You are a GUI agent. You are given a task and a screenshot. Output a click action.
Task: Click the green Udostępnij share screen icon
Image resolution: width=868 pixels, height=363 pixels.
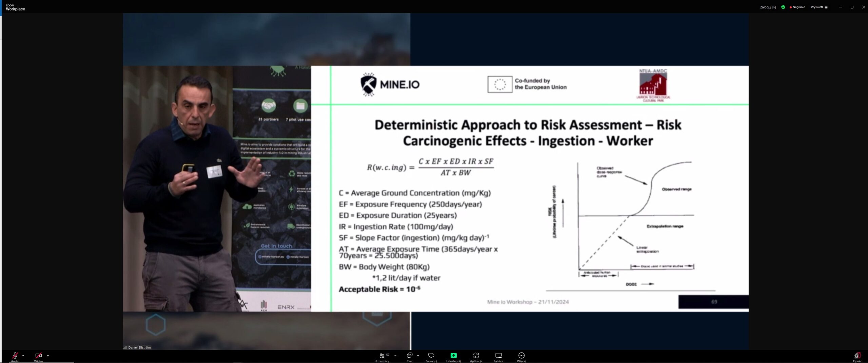click(453, 356)
